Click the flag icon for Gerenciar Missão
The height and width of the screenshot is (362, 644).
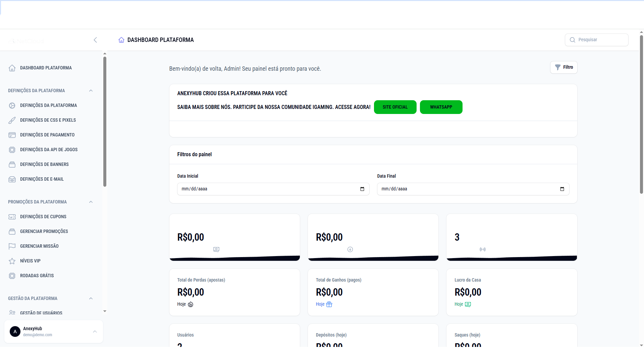click(x=12, y=246)
